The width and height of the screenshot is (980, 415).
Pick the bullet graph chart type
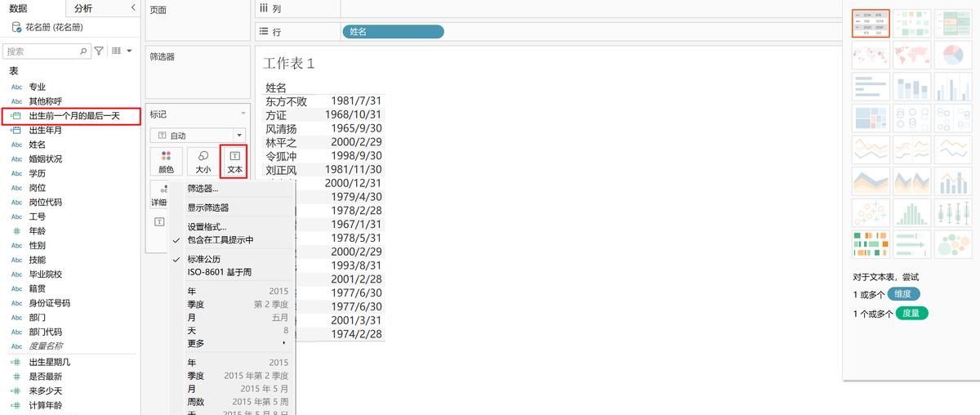pyautogui.click(x=911, y=244)
